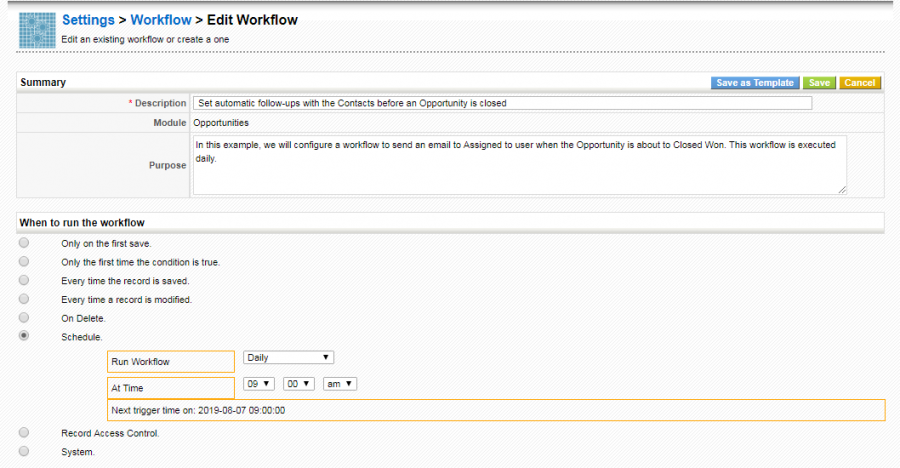This screenshot has height=468, width=900.
Task: Click the workflow settings icon in header
Action: pos(38,29)
